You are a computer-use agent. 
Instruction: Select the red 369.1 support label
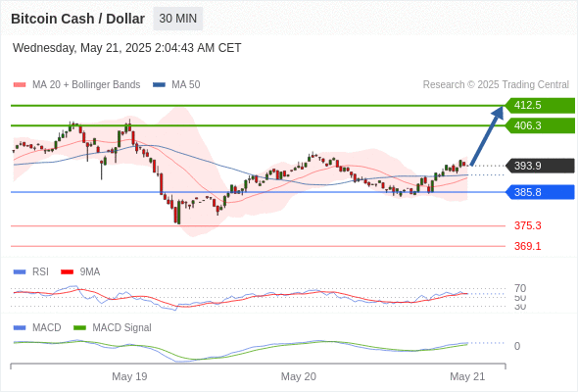pyautogui.click(x=528, y=246)
